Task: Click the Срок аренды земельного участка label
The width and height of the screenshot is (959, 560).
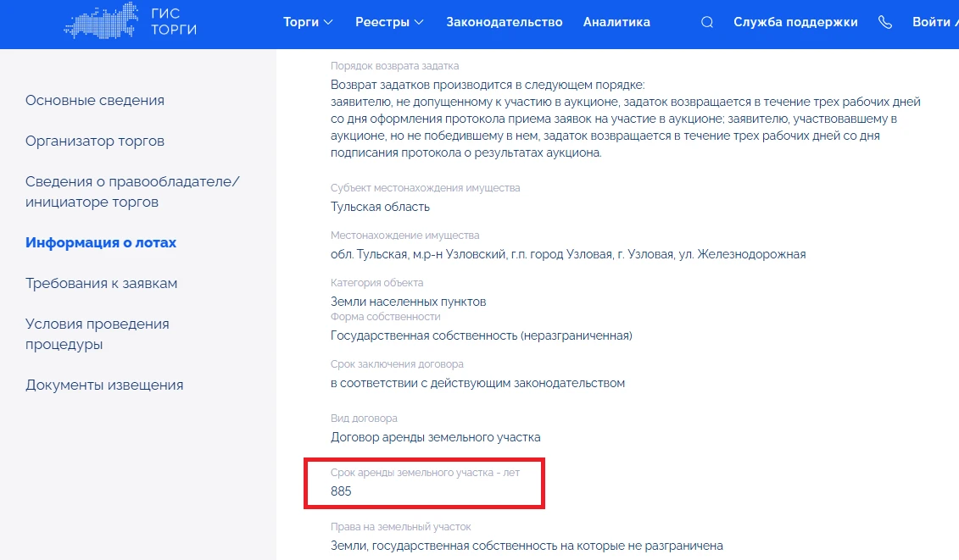Action: pos(425,473)
